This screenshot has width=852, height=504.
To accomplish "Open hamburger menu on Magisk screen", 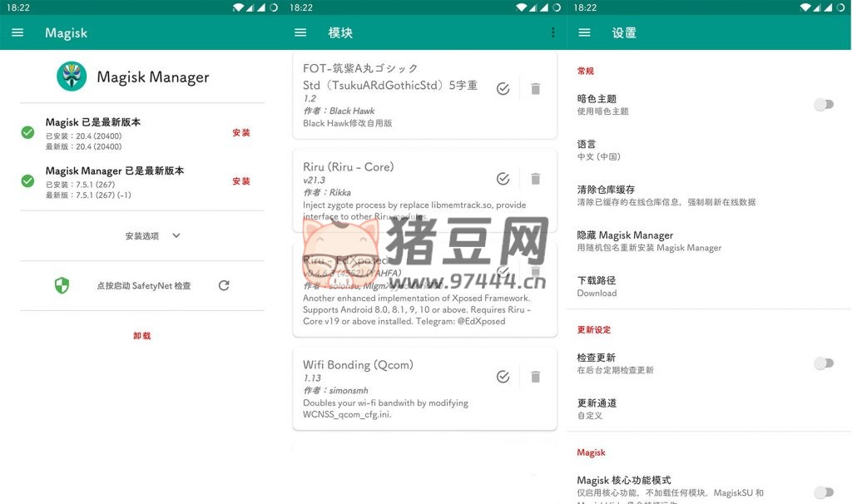I will [17, 33].
